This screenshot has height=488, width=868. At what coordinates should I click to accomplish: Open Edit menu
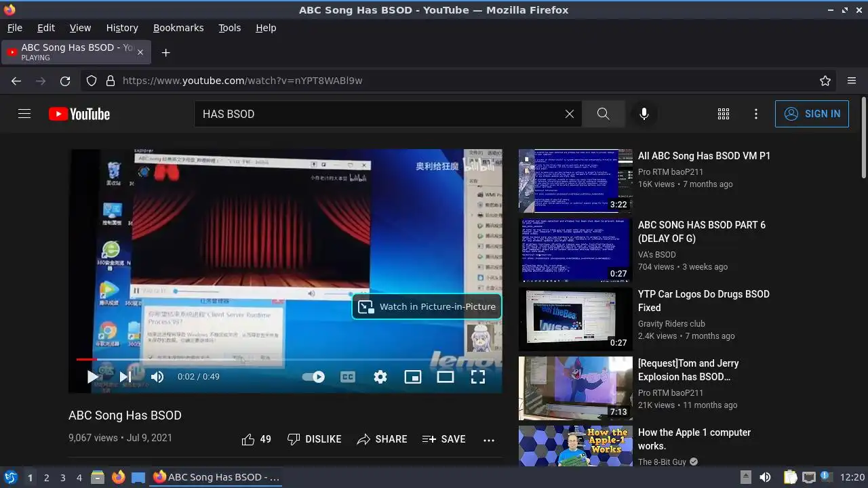[x=46, y=28]
